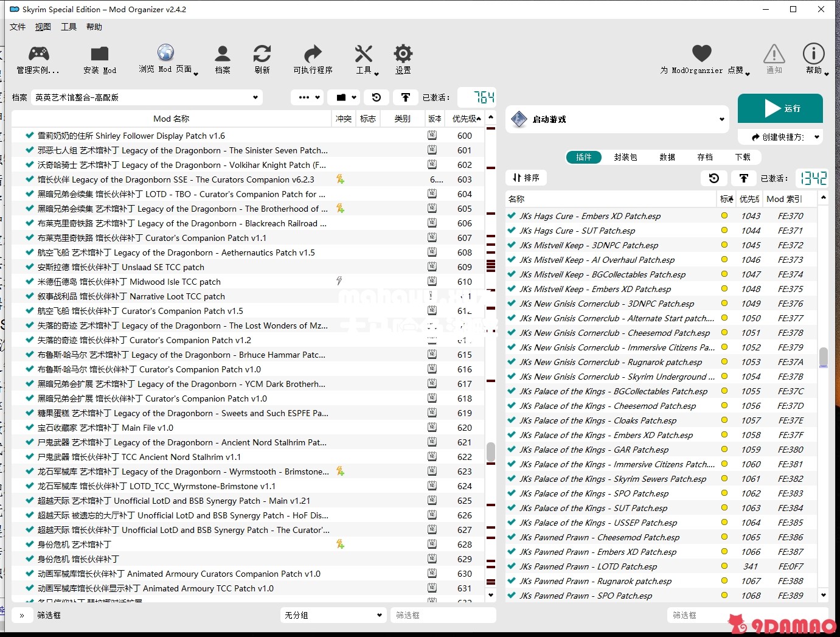Open the 设置 gear icon
This screenshot has width=840, height=637.
coord(403,54)
